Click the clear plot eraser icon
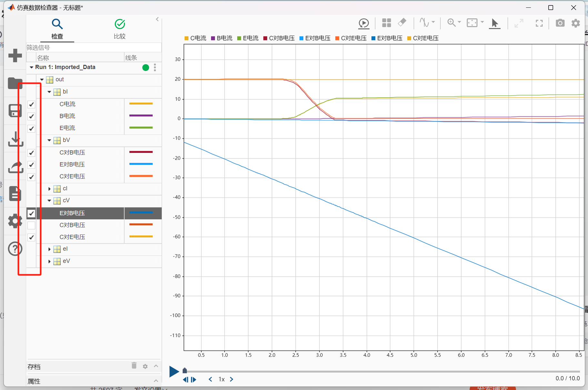The width and height of the screenshot is (588, 390). click(402, 22)
